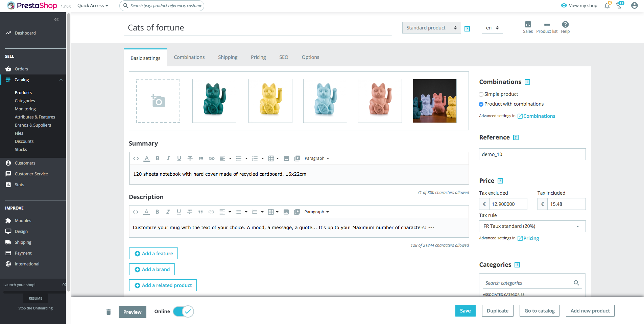The image size is (644, 324).
Task: Toggle Bold in the Summary editor
Action: [x=158, y=158]
